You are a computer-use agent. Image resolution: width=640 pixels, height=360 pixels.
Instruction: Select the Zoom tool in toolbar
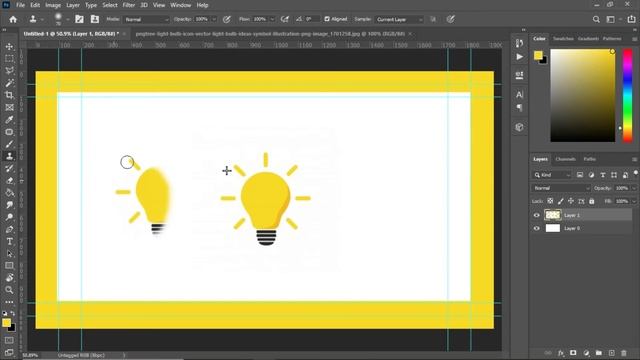tap(9, 290)
